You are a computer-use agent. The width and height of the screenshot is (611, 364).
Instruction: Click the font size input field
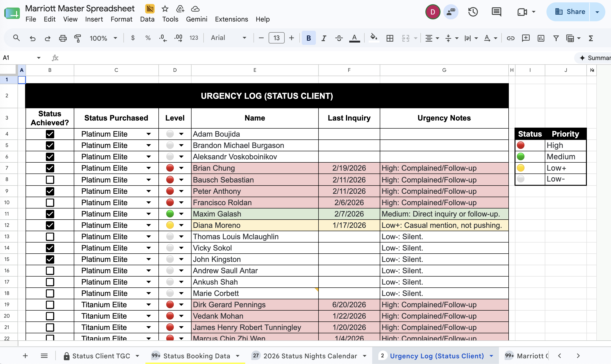click(x=276, y=38)
